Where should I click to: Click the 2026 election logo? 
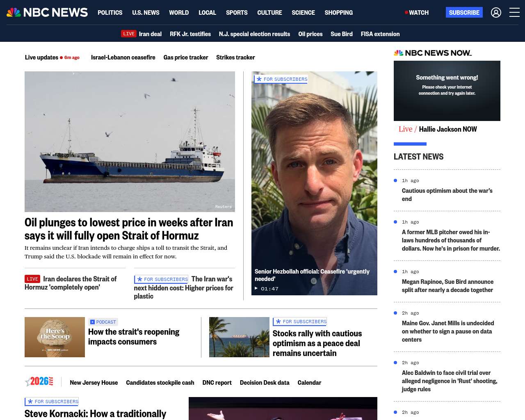pos(39,381)
